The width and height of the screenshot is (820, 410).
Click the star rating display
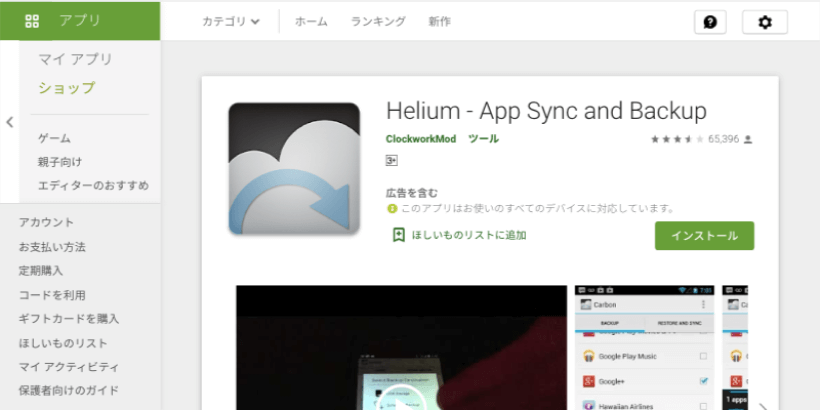point(677,139)
